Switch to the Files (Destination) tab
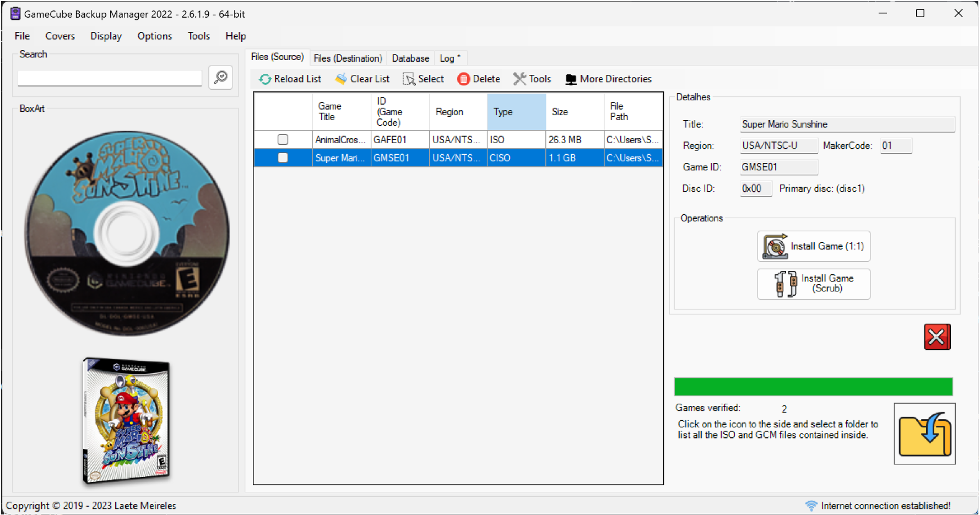 click(x=348, y=58)
